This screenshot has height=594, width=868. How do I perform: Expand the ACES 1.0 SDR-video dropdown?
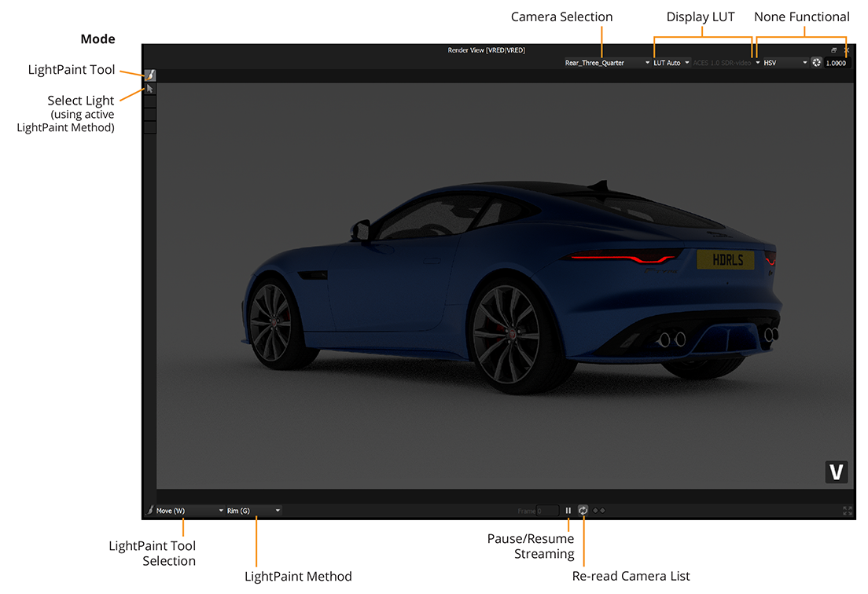(x=723, y=62)
